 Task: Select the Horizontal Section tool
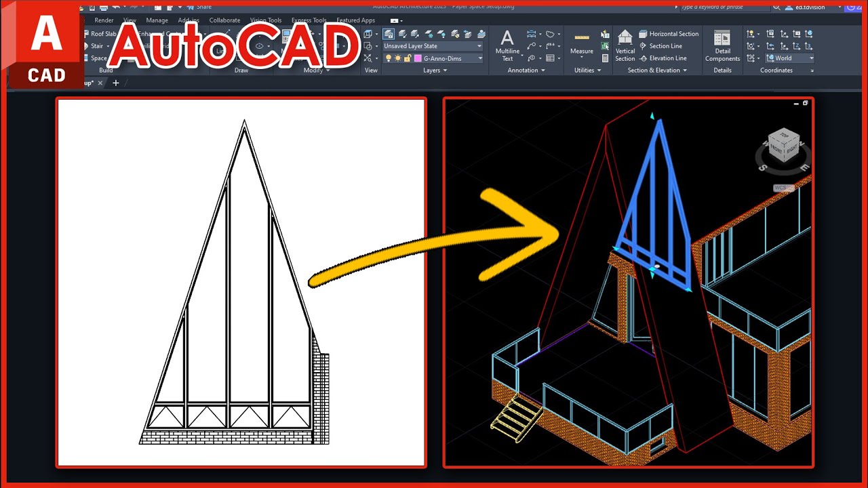point(668,34)
